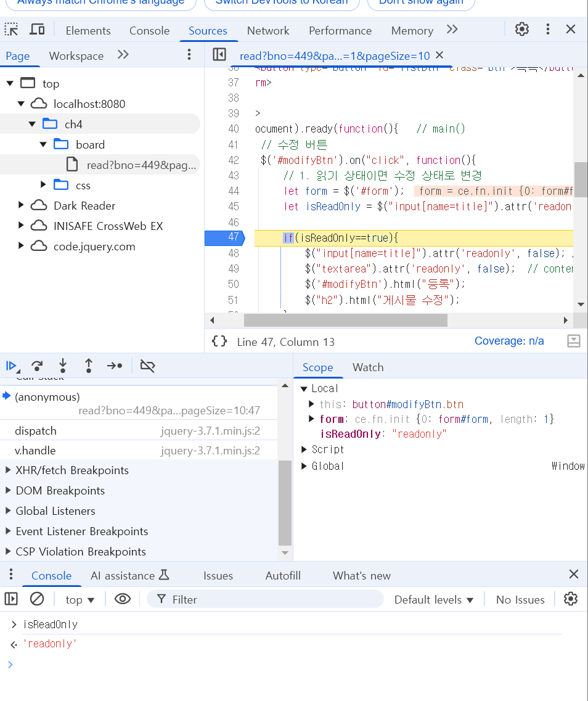Open the Network panel

click(268, 30)
